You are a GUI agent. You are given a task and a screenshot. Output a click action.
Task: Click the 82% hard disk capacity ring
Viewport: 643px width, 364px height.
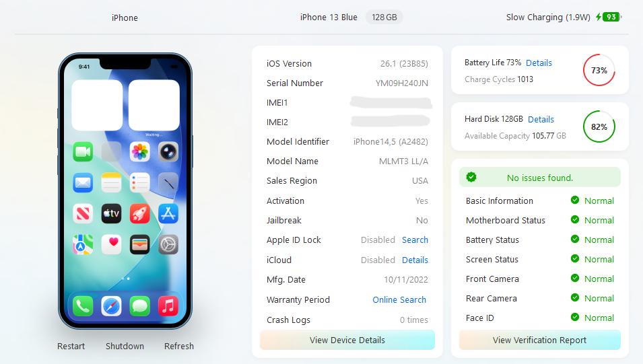599,126
